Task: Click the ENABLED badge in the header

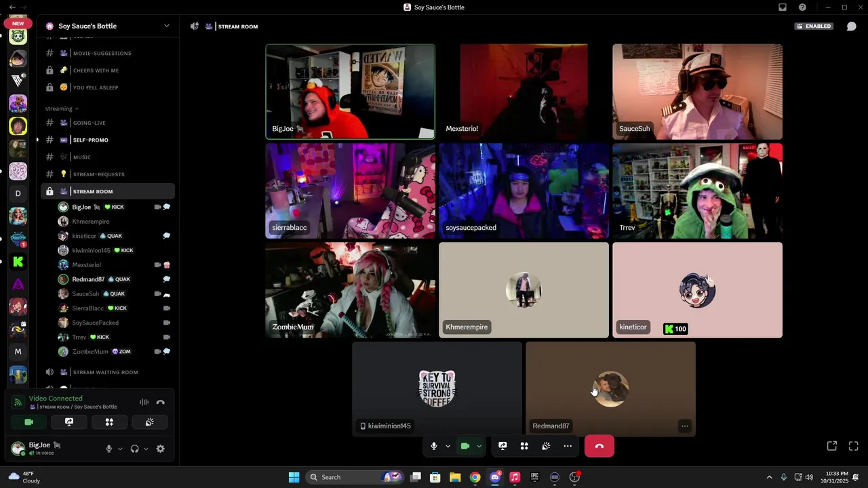Action: click(x=814, y=26)
